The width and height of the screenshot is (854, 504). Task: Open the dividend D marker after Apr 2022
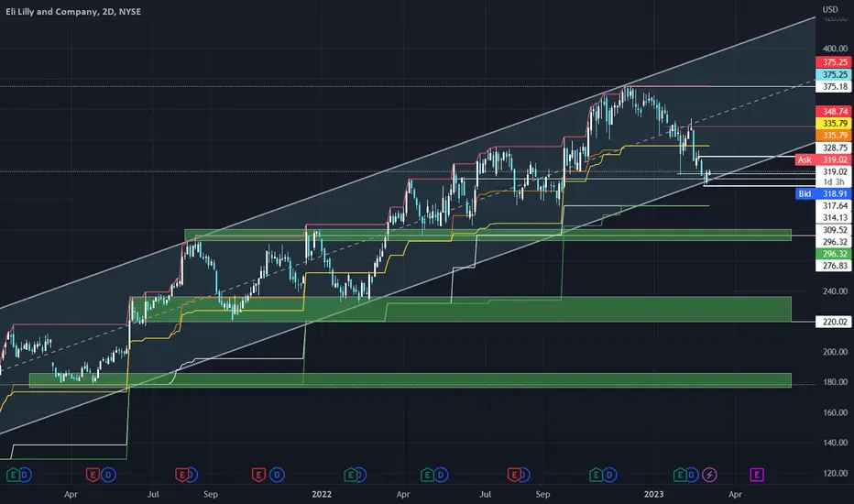[441, 475]
